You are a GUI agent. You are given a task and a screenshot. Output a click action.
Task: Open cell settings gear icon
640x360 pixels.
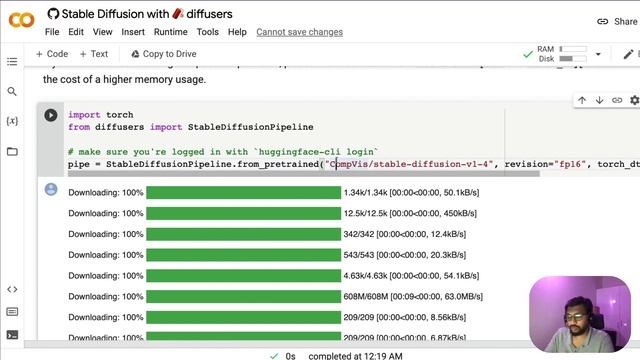[x=634, y=100]
